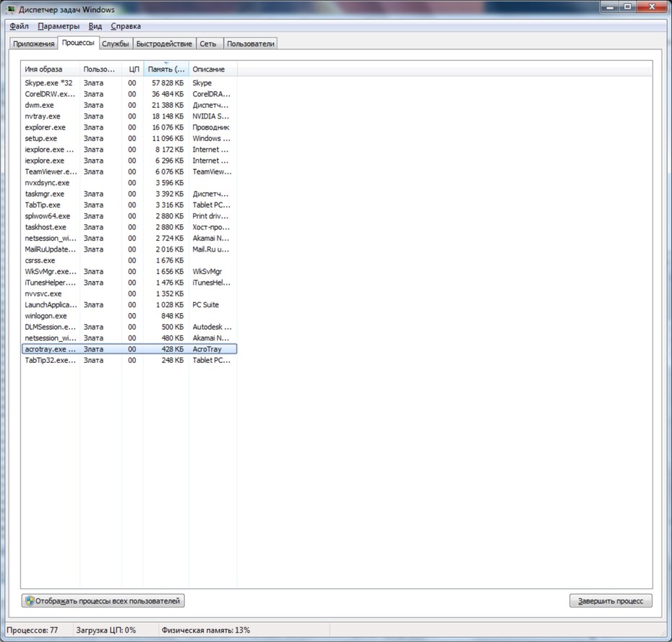The image size is (672, 642).
Task: Open the Вид menu
Action: pyautogui.click(x=95, y=26)
